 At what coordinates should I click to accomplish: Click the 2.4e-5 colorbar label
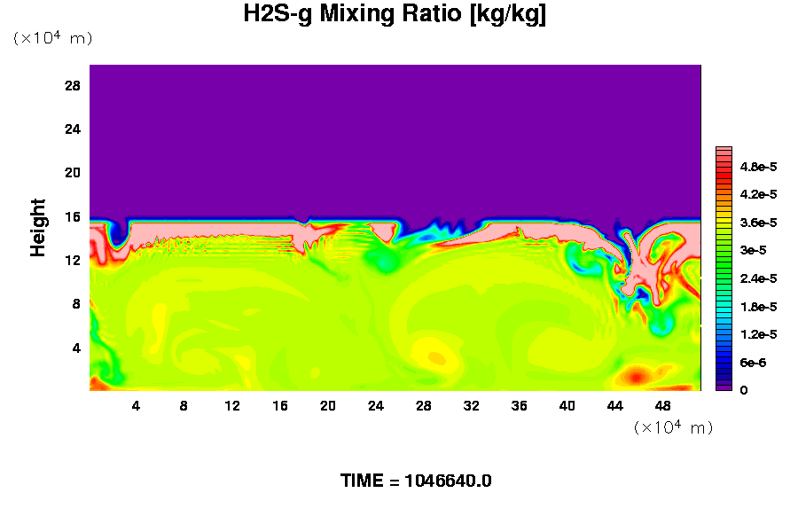[x=758, y=278]
